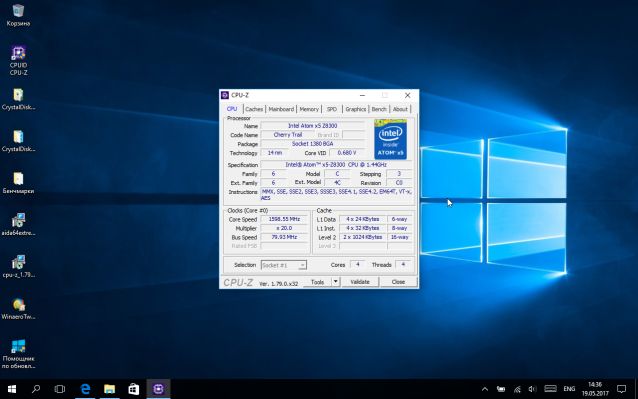The height and width of the screenshot is (399, 638).
Task: Switch to the About tab
Action: 400,109
